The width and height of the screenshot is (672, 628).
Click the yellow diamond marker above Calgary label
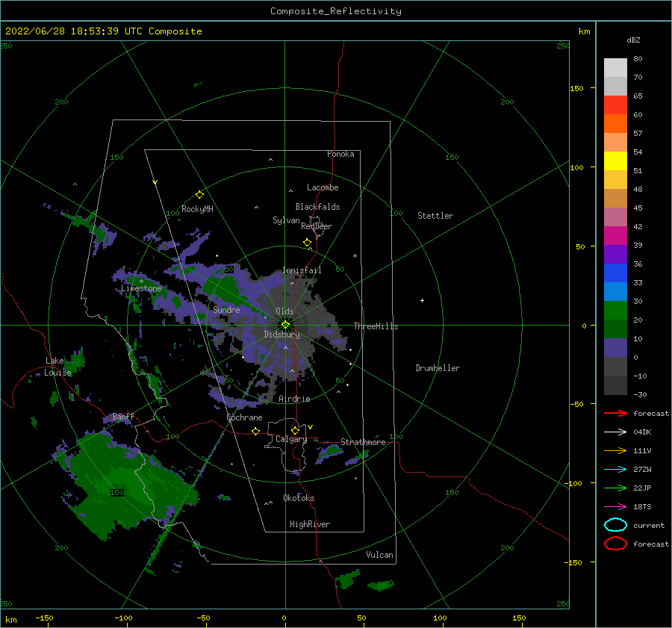(x=295, y=430)
